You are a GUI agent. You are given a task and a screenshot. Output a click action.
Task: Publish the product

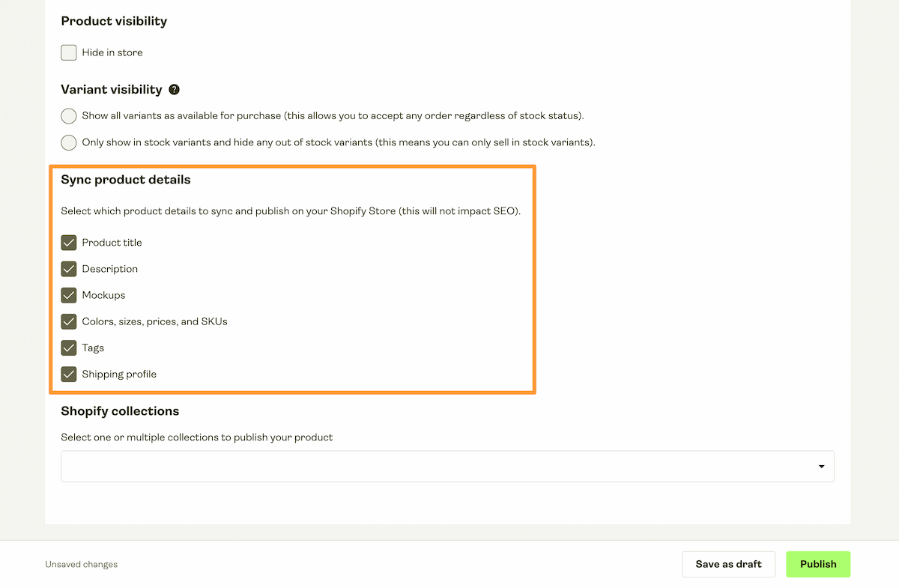pyautogui.click(x=817, y=564)
